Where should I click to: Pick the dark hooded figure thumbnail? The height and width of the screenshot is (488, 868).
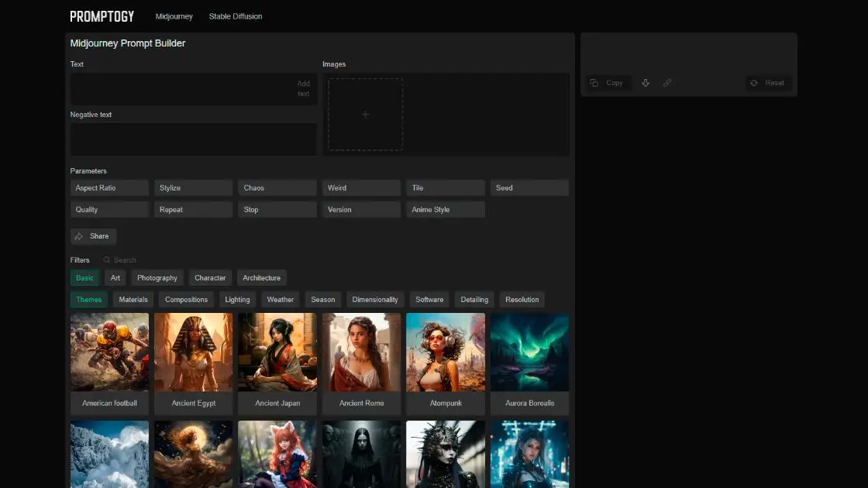click(361, 454)
